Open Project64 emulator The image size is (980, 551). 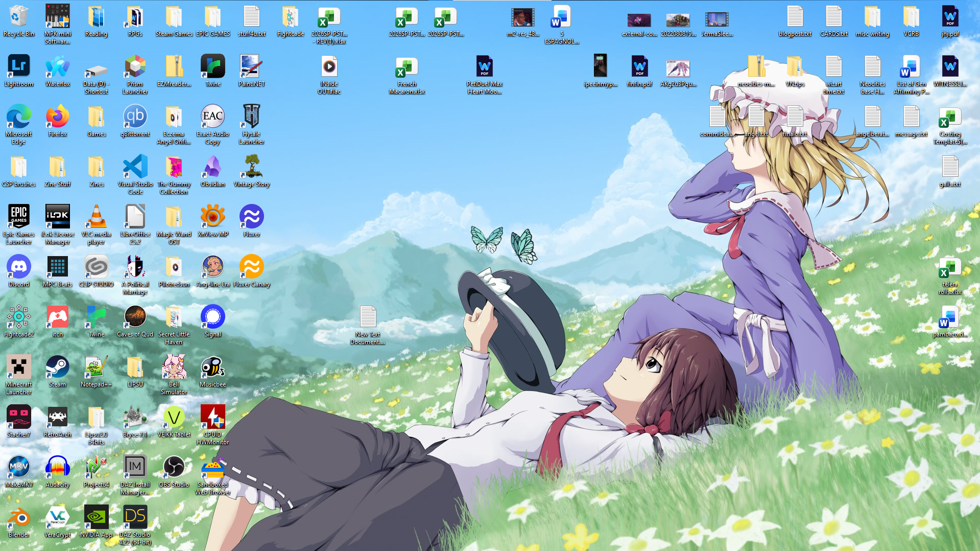click(x=97, y=472)
